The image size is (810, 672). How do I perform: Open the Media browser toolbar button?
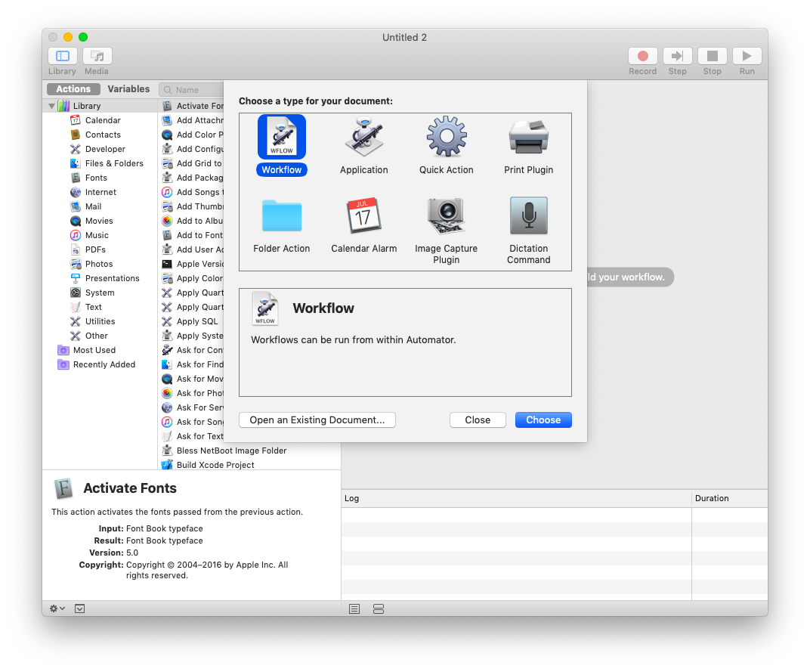pyautogui.click(x=97, y=56)
